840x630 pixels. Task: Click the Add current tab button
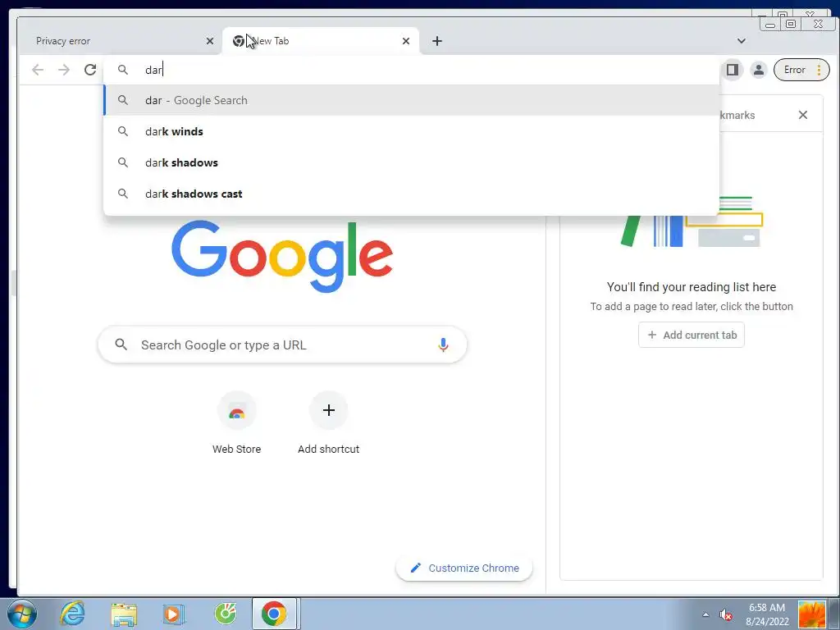(691, 335)
